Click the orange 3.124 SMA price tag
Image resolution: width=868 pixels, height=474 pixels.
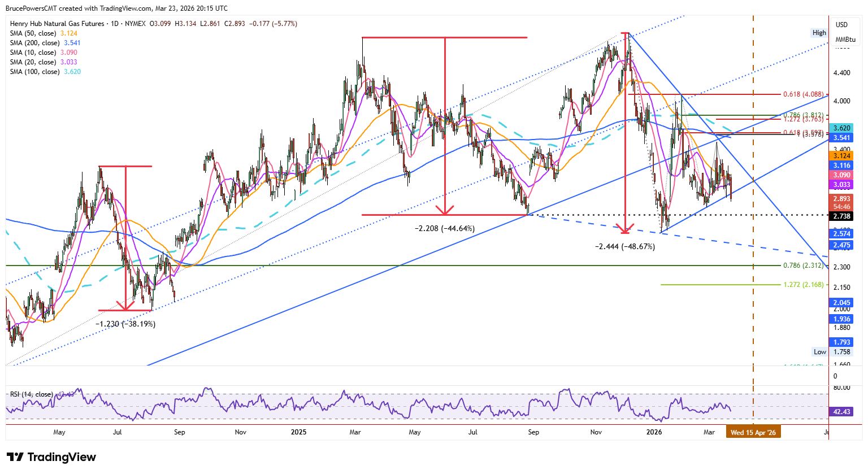pyautogui.click(x=841, y=156)
